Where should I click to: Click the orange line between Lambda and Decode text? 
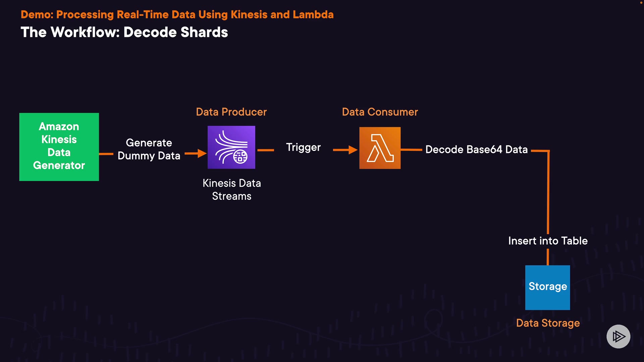coord(411,149)
